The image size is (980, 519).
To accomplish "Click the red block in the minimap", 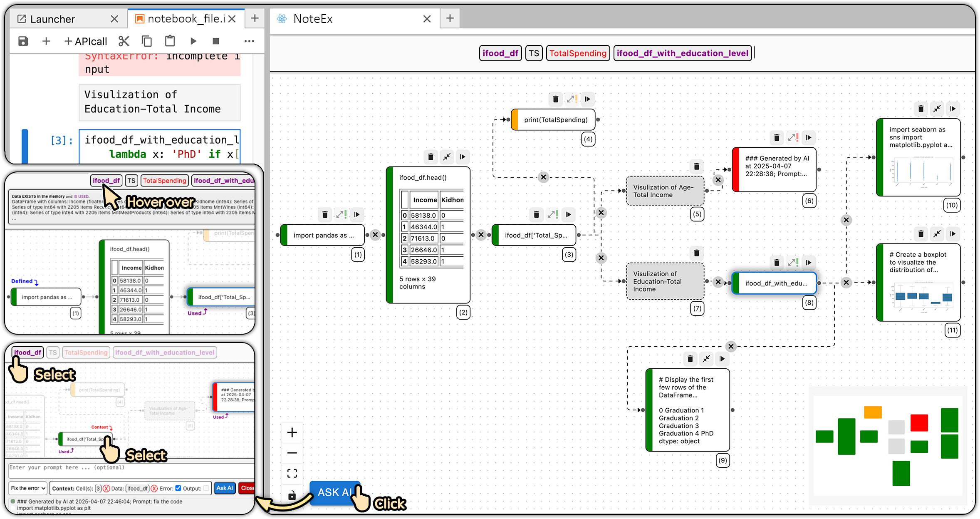I will tap(919, 423).
